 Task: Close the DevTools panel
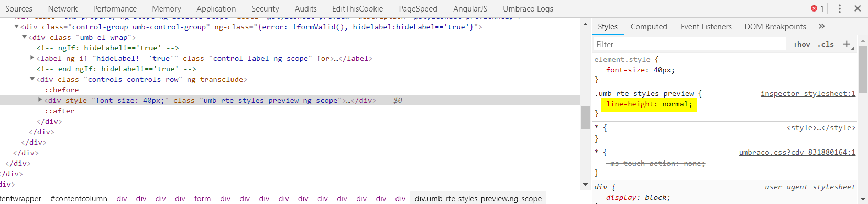click(x=858, y=8)
